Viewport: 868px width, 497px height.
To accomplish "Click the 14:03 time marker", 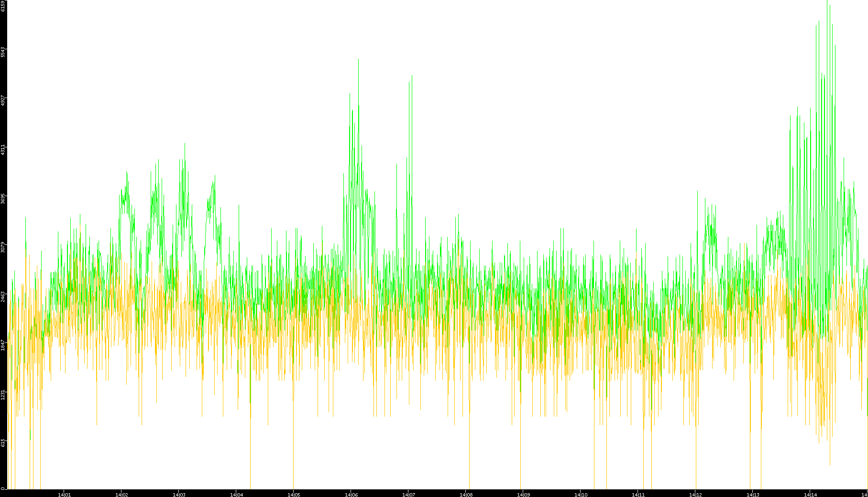I will 179,495.
